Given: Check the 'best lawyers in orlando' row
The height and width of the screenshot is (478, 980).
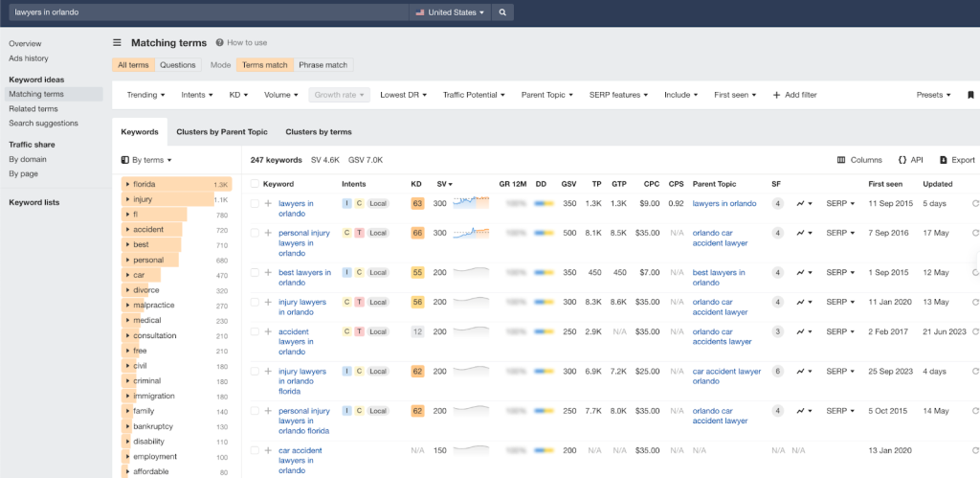Looking at the screenshot, I should 255,272.
